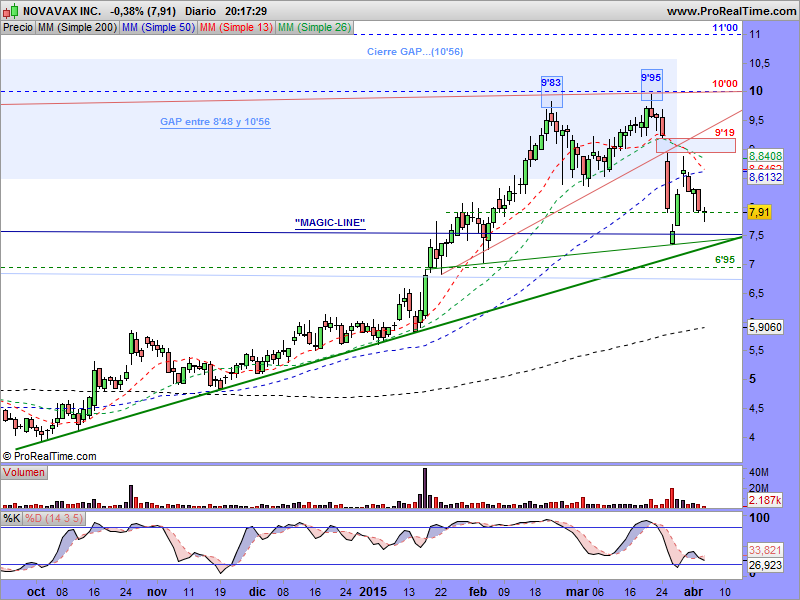The image size is (800, 600).
Task: Click the "GAP entre 8'48 y 10'56" annotation
Action: click(215, 122)
